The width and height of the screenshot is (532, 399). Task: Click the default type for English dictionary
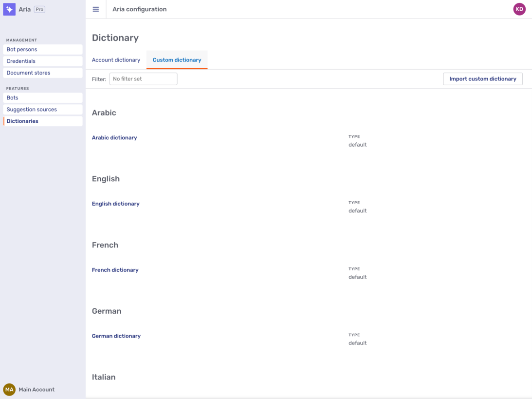(x=358, y=211)
